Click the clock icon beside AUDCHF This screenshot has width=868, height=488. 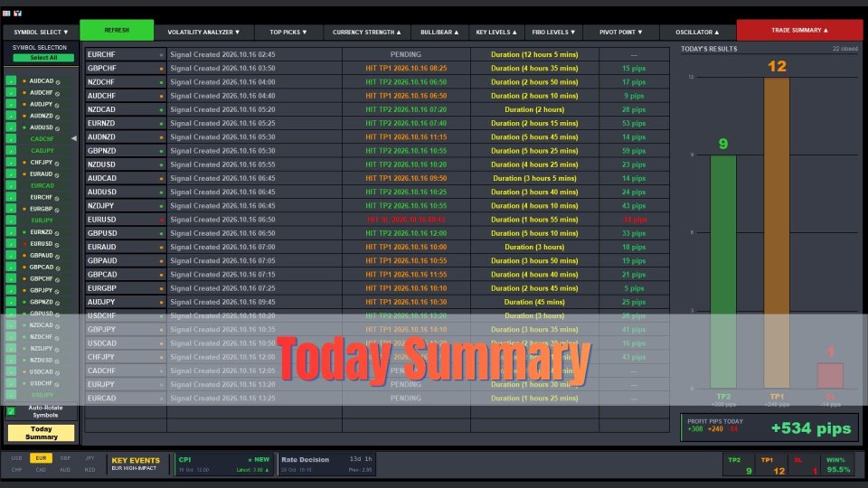pyautogui.click(x=58, y=93)
